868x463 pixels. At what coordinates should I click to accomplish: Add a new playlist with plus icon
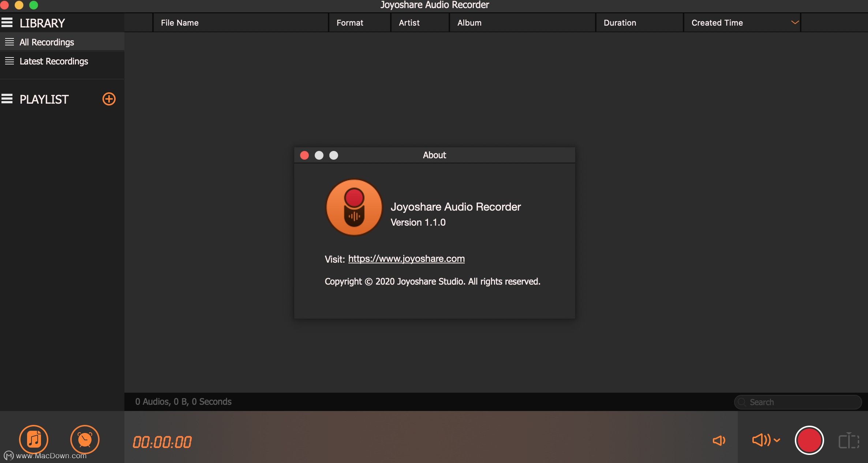click(x=109, y=99)
